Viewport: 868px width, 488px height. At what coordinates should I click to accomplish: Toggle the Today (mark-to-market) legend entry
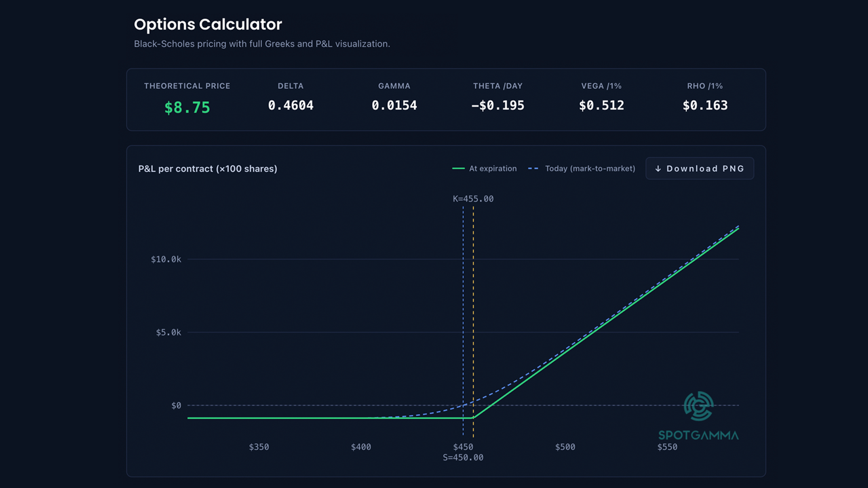point(581,169)
